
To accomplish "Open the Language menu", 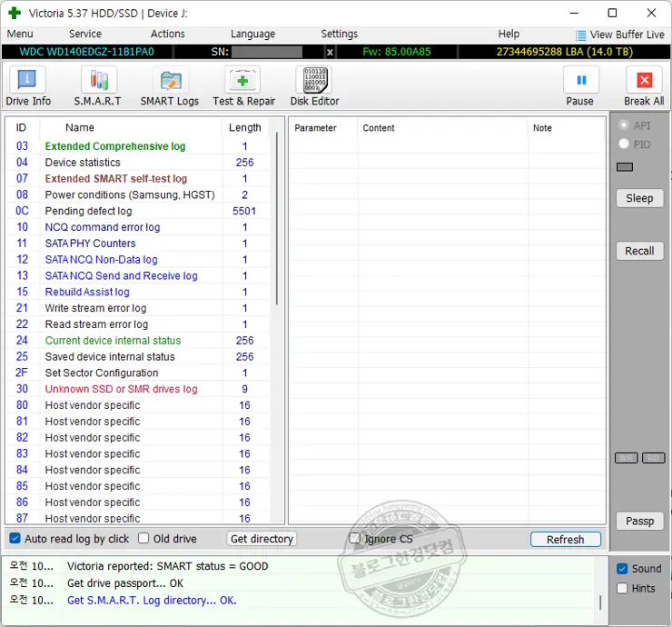I will (x=252, y=34).
